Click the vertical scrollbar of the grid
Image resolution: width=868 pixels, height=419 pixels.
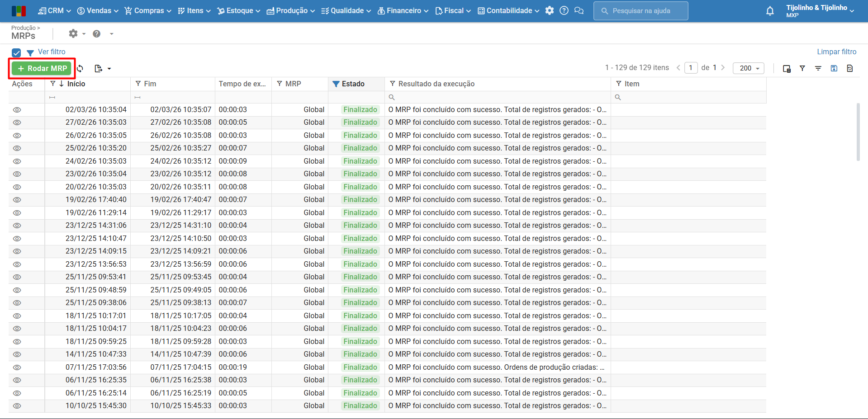tap(858, 132)
